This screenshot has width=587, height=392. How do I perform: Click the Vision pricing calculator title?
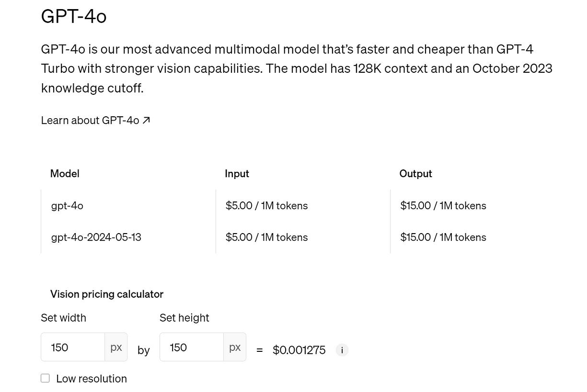[106, 294]
